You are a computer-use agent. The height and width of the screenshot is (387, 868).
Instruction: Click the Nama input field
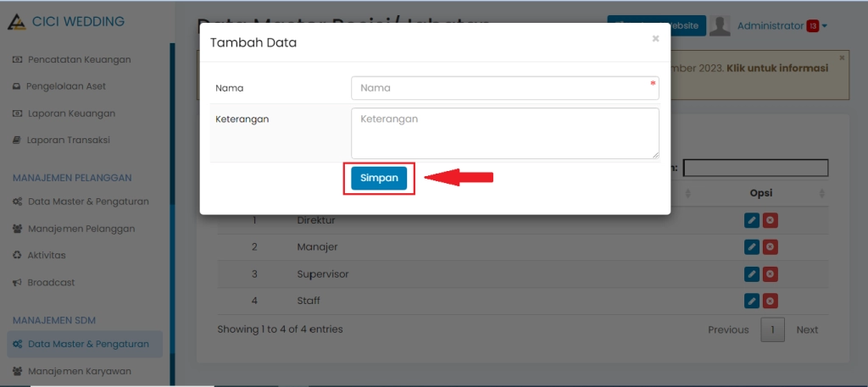[x=504, y=88]
